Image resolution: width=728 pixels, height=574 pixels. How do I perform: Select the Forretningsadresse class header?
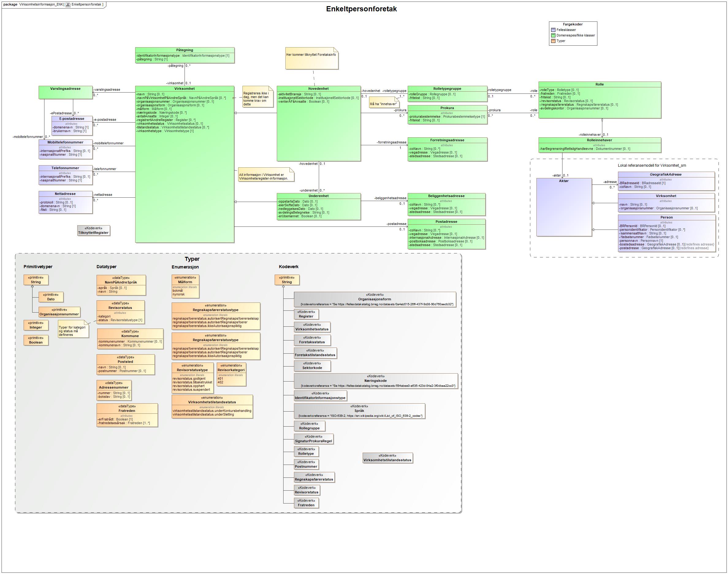pyautogui.click(x=447, y=140)
